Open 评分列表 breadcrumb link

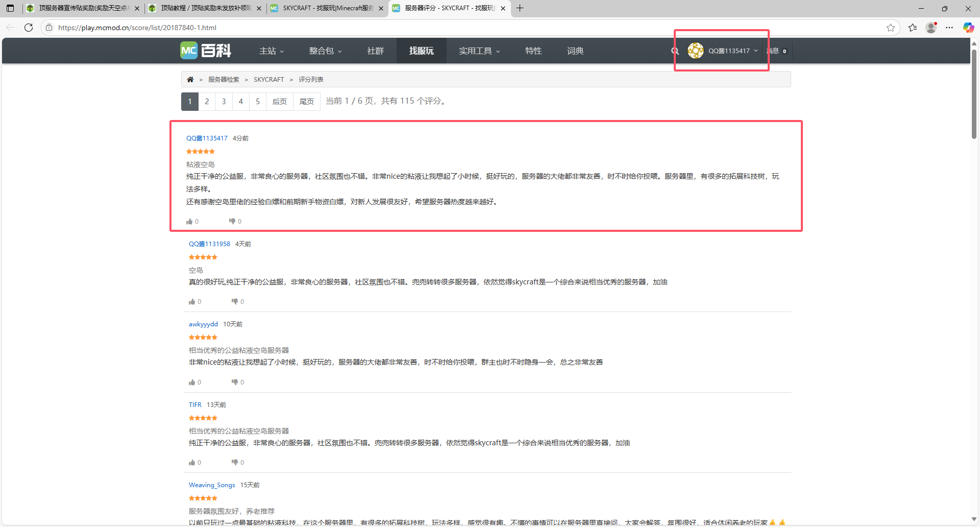(311, 80)
